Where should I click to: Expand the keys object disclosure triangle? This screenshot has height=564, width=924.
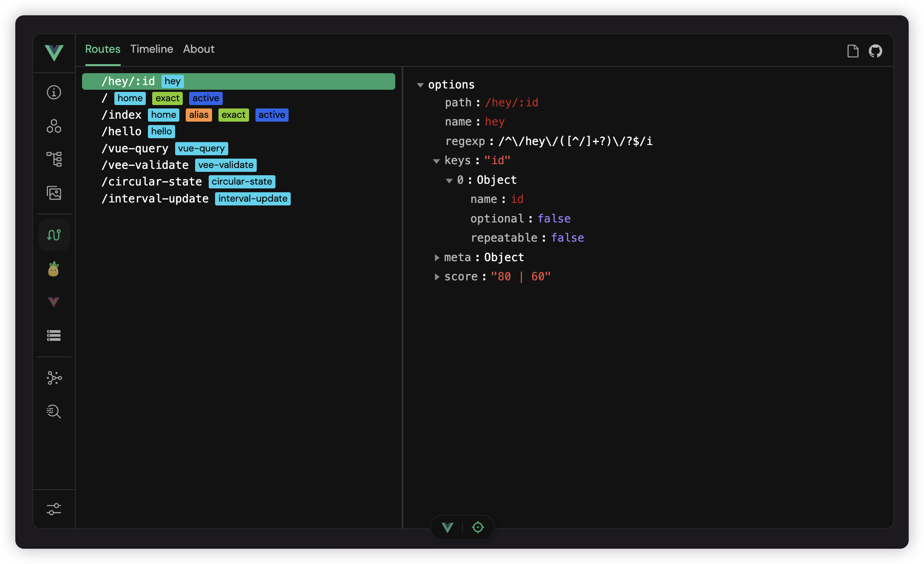coord(435,160)
